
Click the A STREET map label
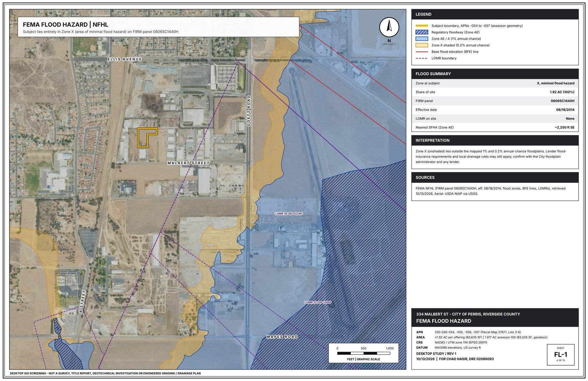[83, 302]
